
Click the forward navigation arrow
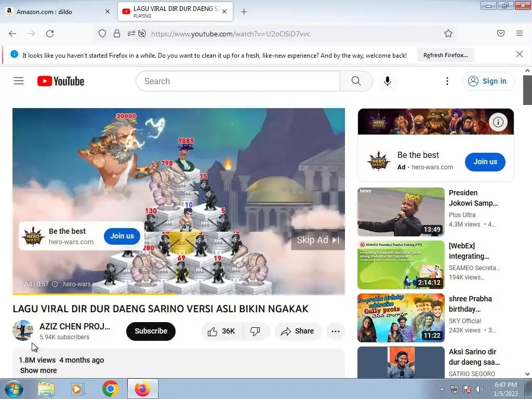pyautogui.click(x=31, y=34)
